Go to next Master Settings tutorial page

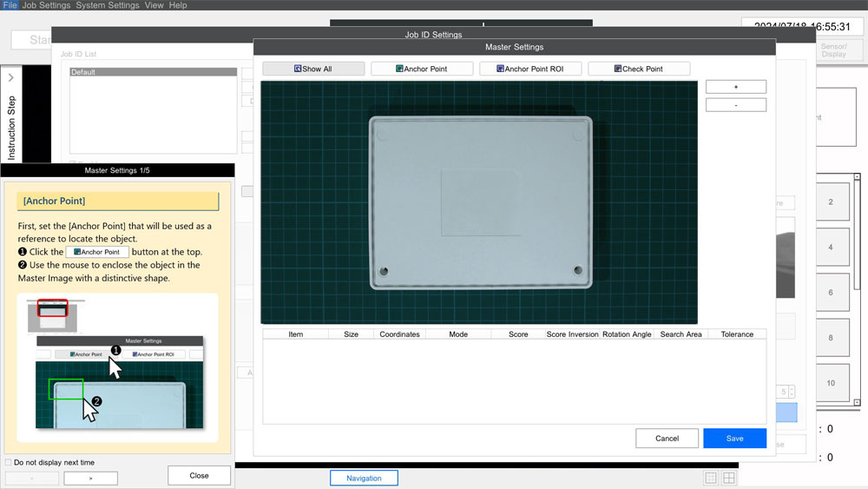(90, 478)
